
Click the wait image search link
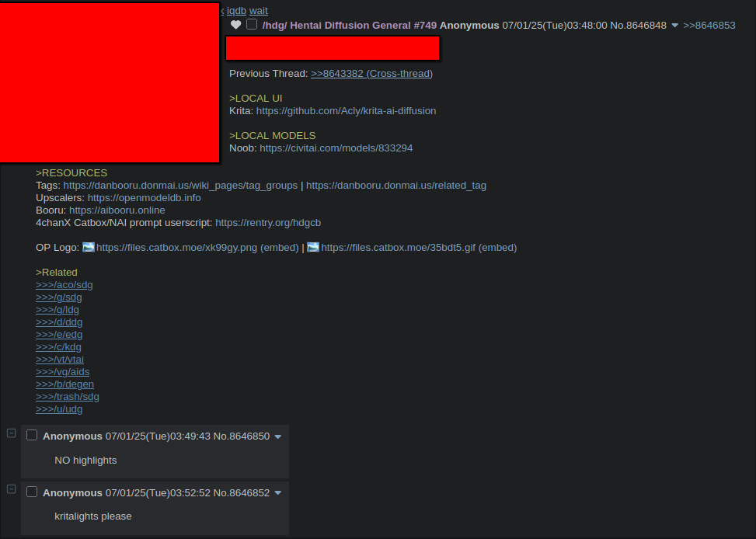[259, 11]
